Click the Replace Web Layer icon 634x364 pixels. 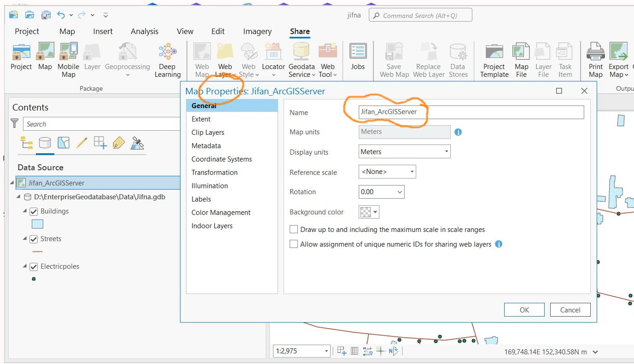click(429, 52)
